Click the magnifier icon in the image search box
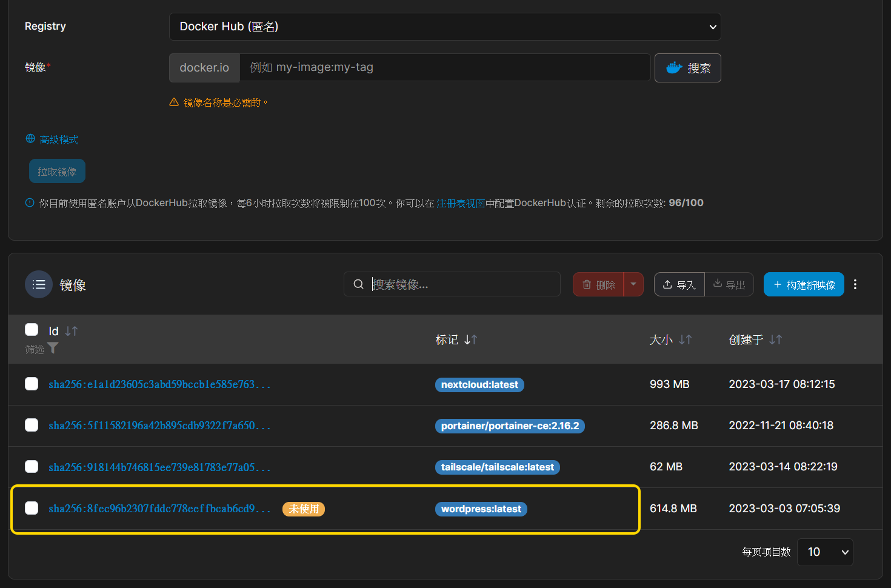The image size is (891, 588). [359, 284]
